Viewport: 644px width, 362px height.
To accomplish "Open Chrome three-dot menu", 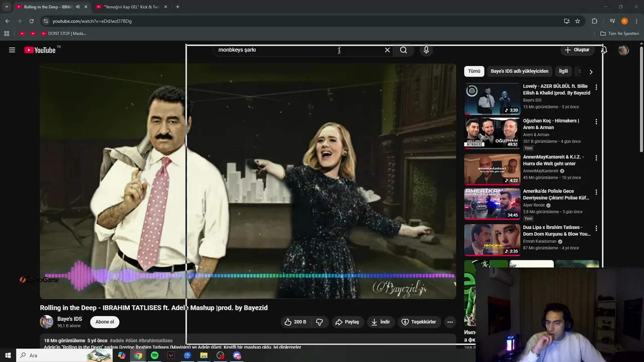I will tap(637, 21).
